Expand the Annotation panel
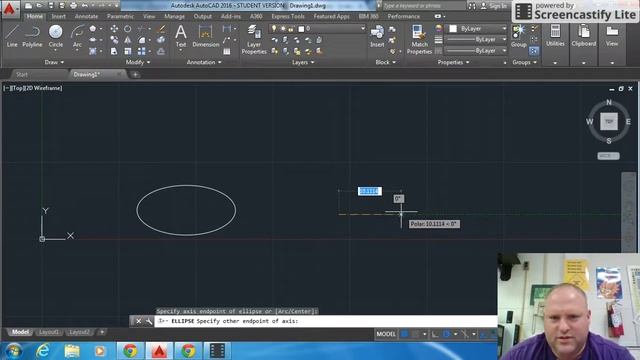Screen dimensions: 640x360 (x=204, y=62)
